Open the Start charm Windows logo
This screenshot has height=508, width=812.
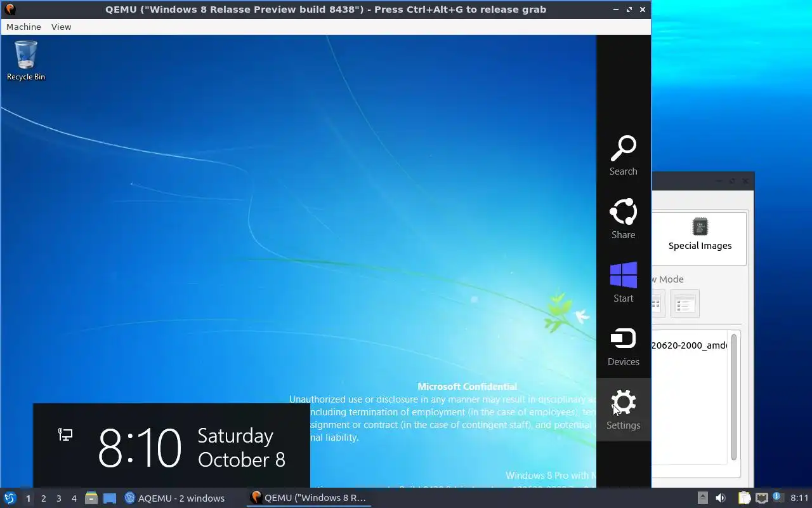[624, 275]
